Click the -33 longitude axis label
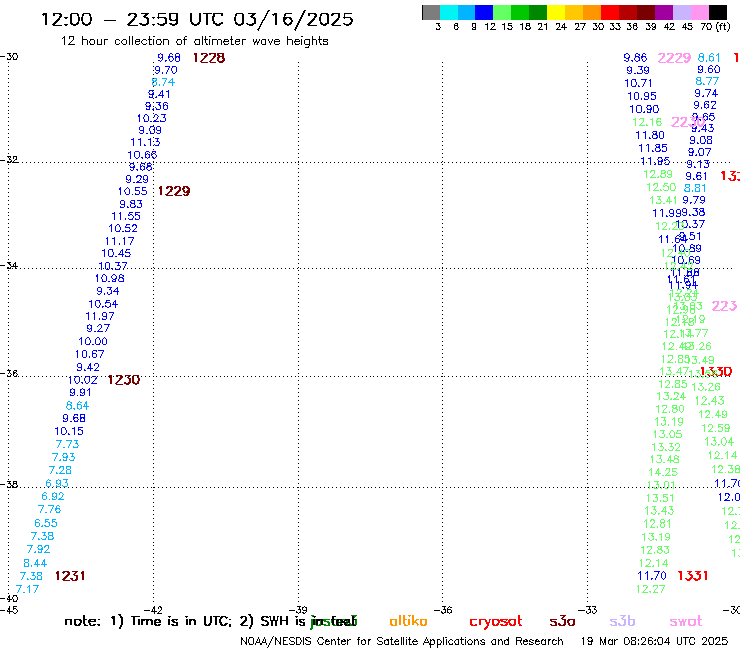Image resolution: width=740 pixels, height=650 pixels. pos(588,610)
